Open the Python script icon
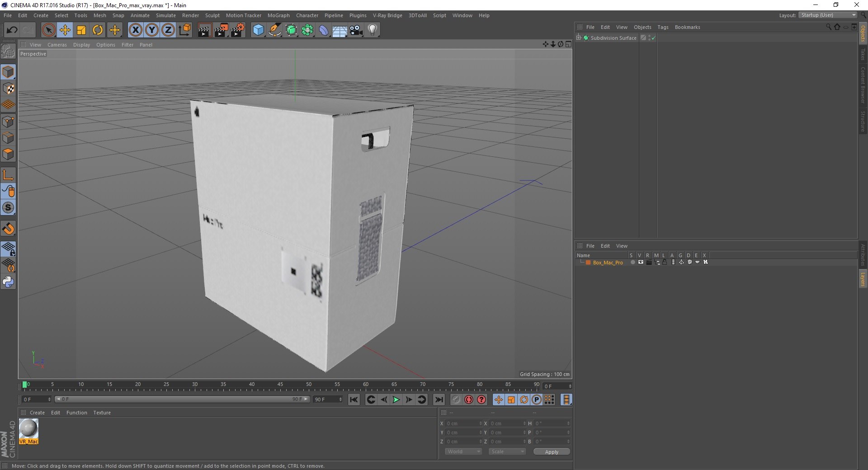This screenshot has width=868, height=470. click(8, 282)
